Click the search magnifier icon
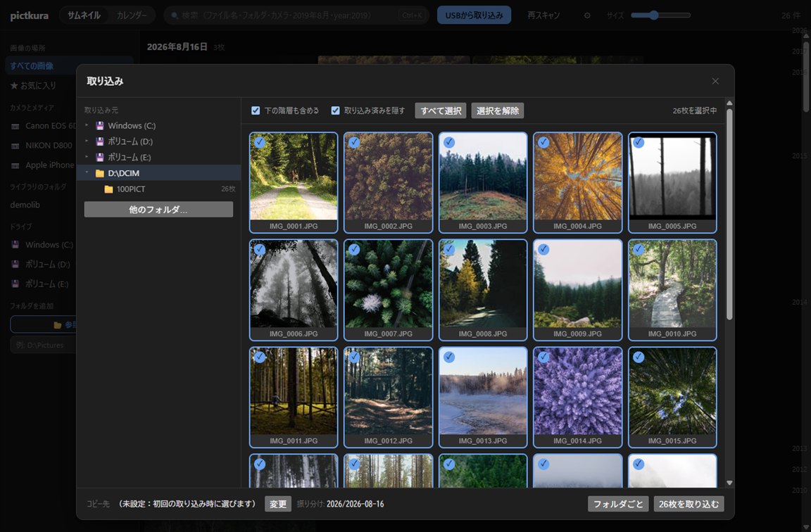 pos(175,15)
